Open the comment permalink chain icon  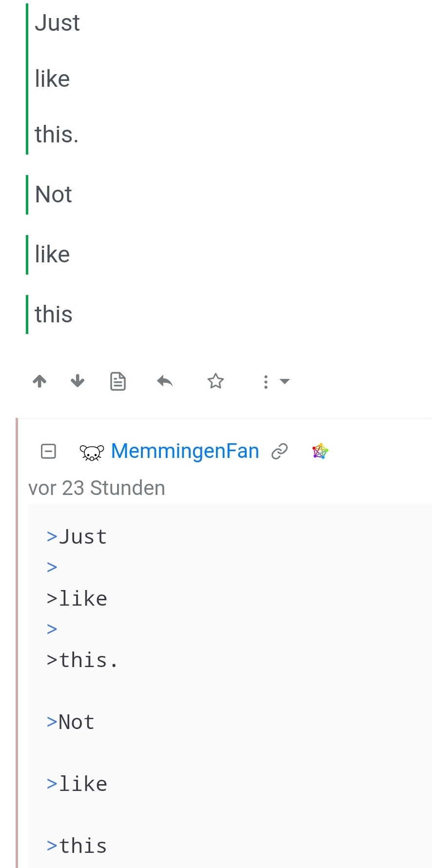pos(279,452)
